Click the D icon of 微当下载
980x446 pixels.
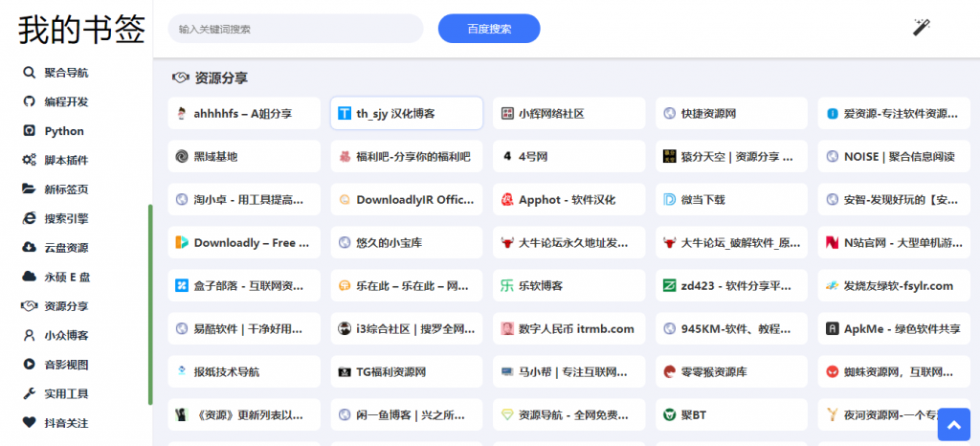tap(669, 200)
